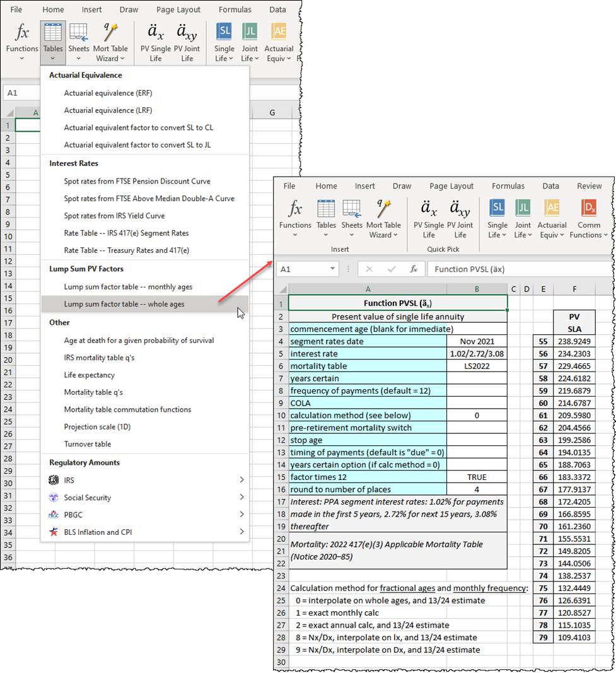Select column F header in right window
Viewport: 616px width, 673px height.
click(x=574, y=290)
